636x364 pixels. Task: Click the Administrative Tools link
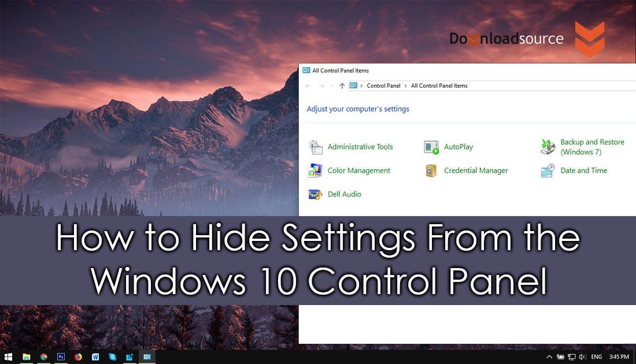click(x=360, y=147)
